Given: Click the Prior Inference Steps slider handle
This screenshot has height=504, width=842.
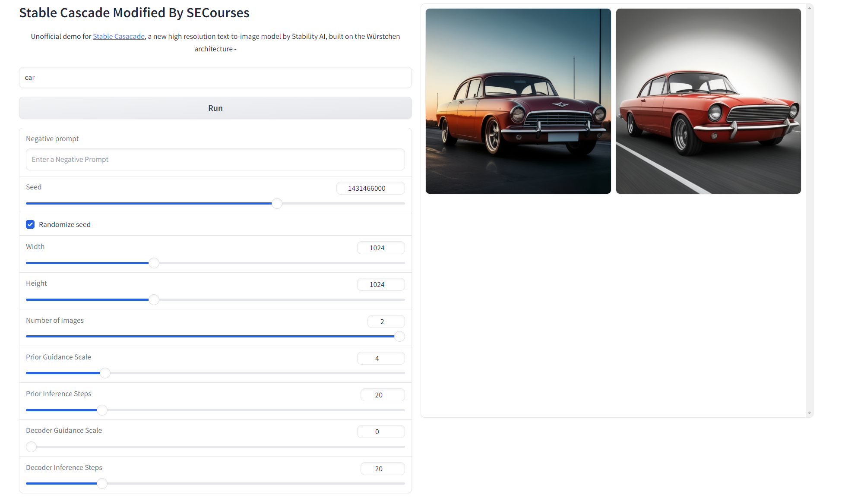Looking at the screenshot, I should click(x=102, y=410).
